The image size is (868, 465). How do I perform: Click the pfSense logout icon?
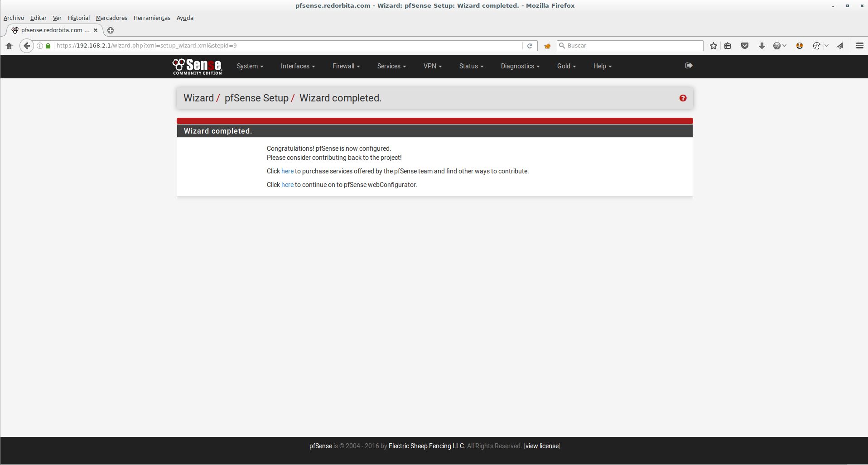[689, 66]
